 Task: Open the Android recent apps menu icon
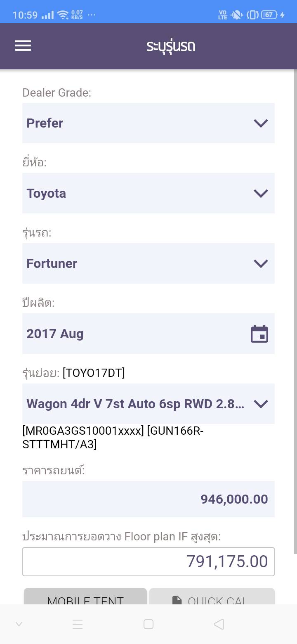[x=78, y=624]
